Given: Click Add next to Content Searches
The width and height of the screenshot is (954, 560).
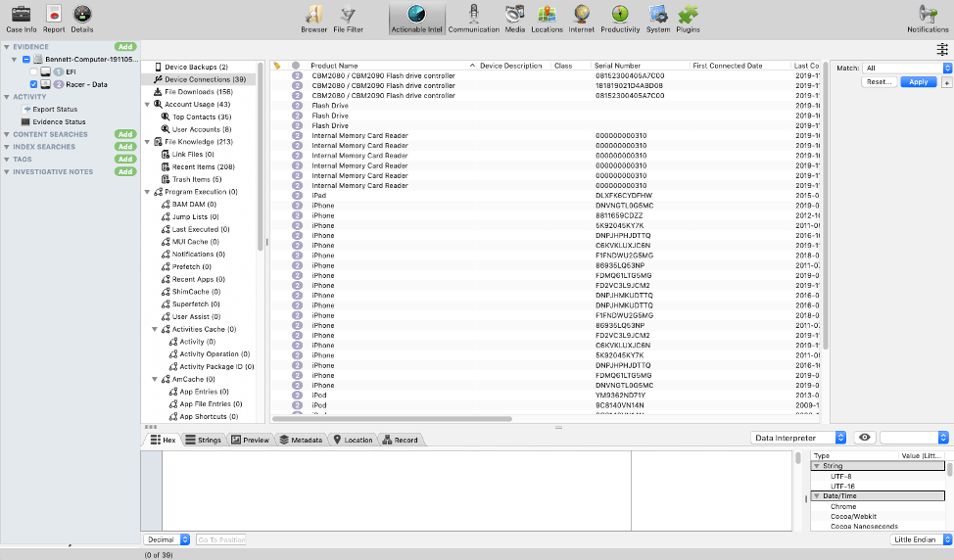Looking at the screenshot, I should point(125,134).
